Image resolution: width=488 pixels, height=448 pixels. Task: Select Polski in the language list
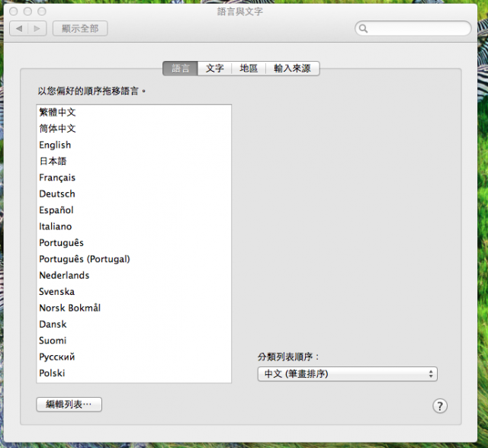(x=134, y=373)
